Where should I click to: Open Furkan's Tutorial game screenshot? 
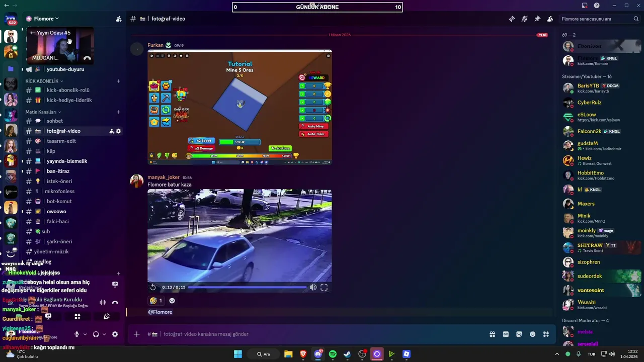[239, 107]
